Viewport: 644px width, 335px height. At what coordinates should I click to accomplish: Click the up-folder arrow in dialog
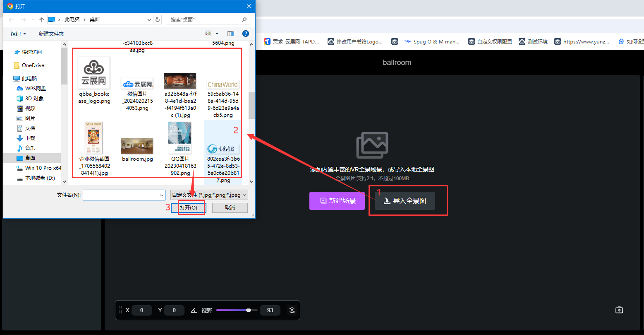41,19
